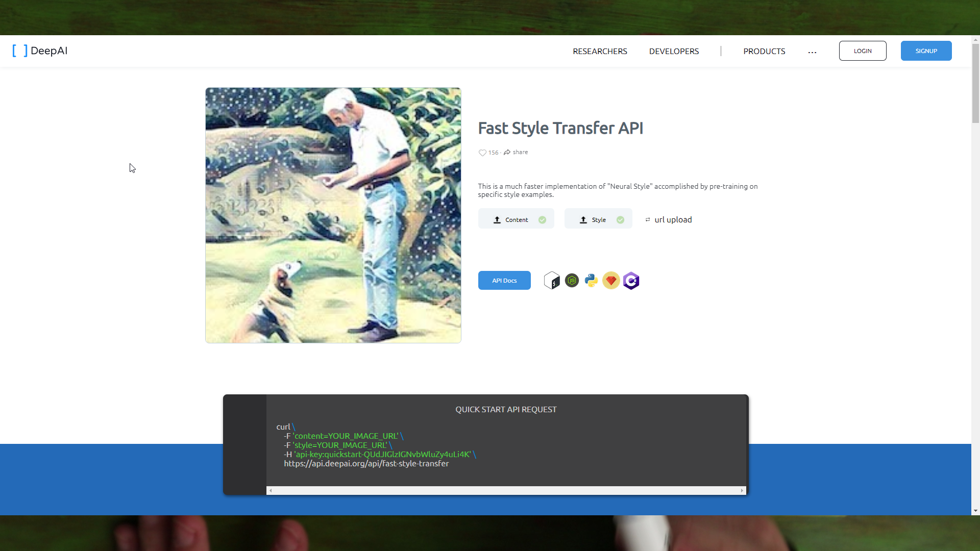Viewport: 980px width, 551px height.
Task: Click the 'style=YOUR_IMAGE_URL' code line
Action: click(338, 445)
